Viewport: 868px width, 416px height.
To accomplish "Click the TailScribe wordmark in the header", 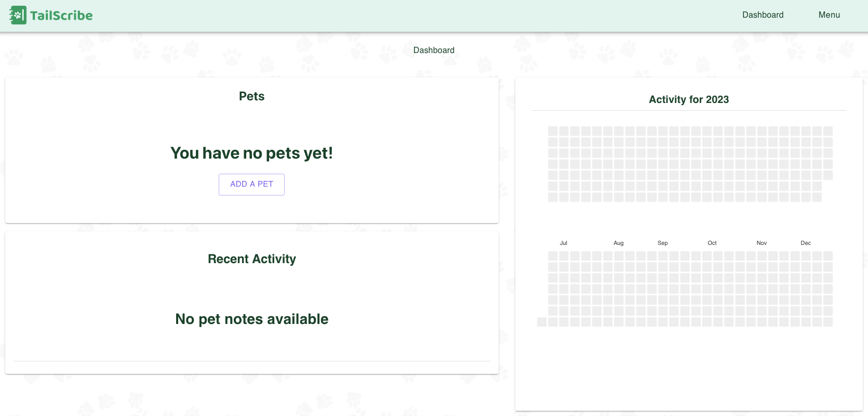I will pyautogui.click(x=61, y=15).
